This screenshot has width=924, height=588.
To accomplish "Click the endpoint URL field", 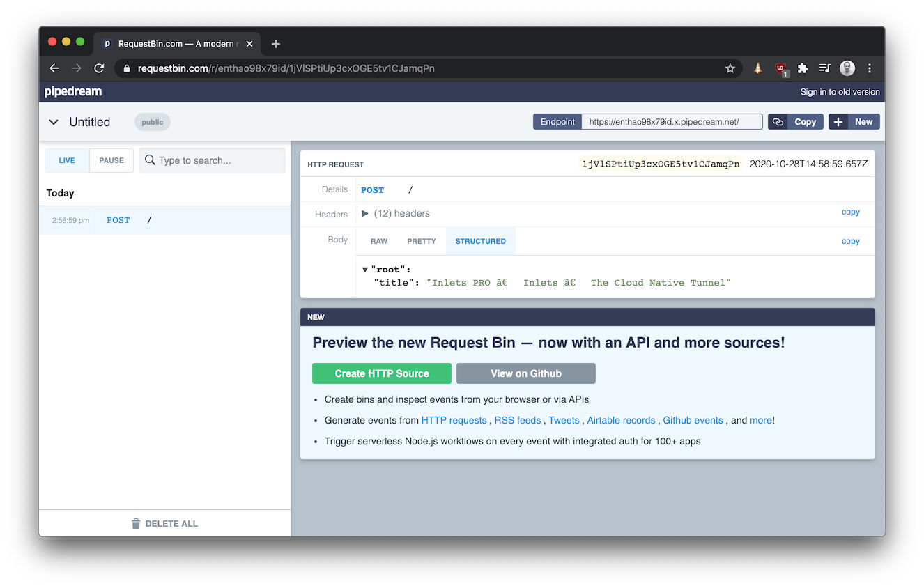I will tap(672, 122).
